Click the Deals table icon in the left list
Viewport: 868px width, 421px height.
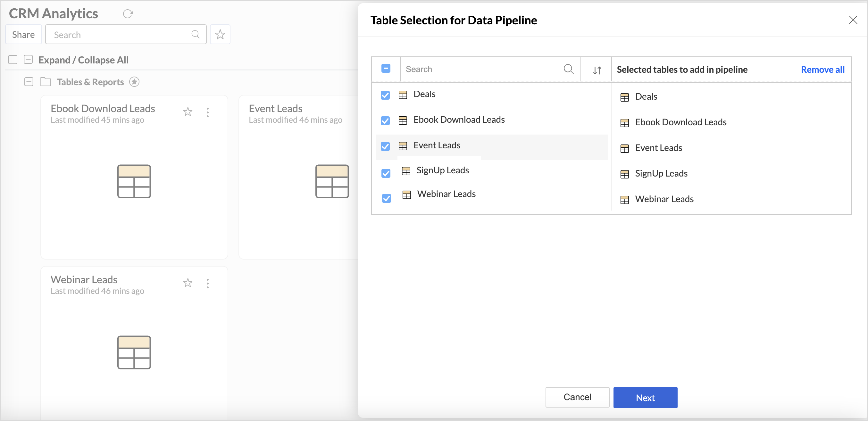[403, 95]
